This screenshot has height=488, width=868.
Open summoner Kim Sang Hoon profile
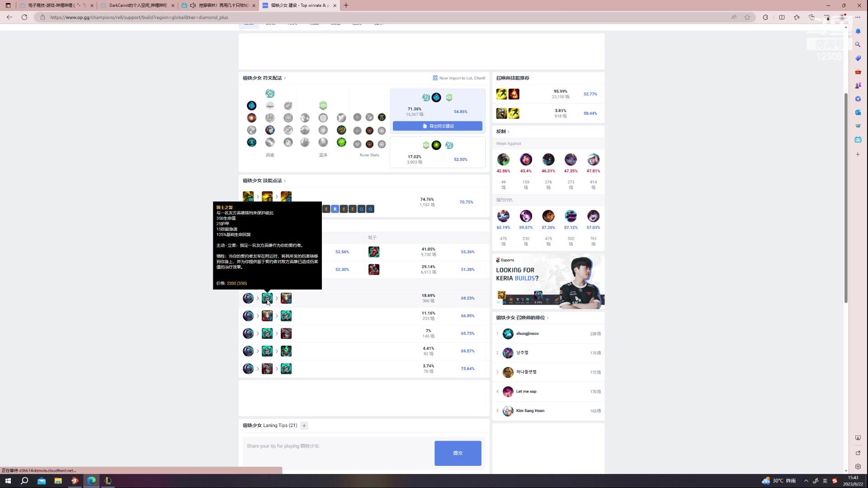(530, 411)
